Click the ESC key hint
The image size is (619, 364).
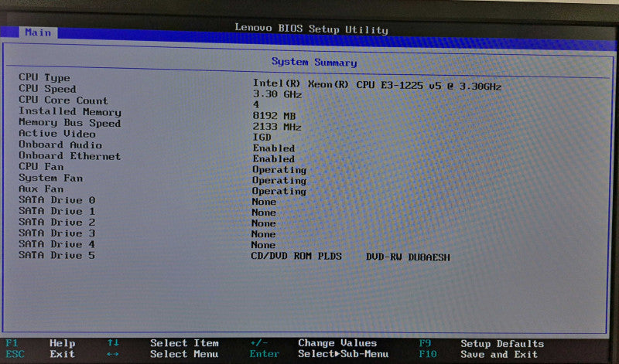point(15,354)
